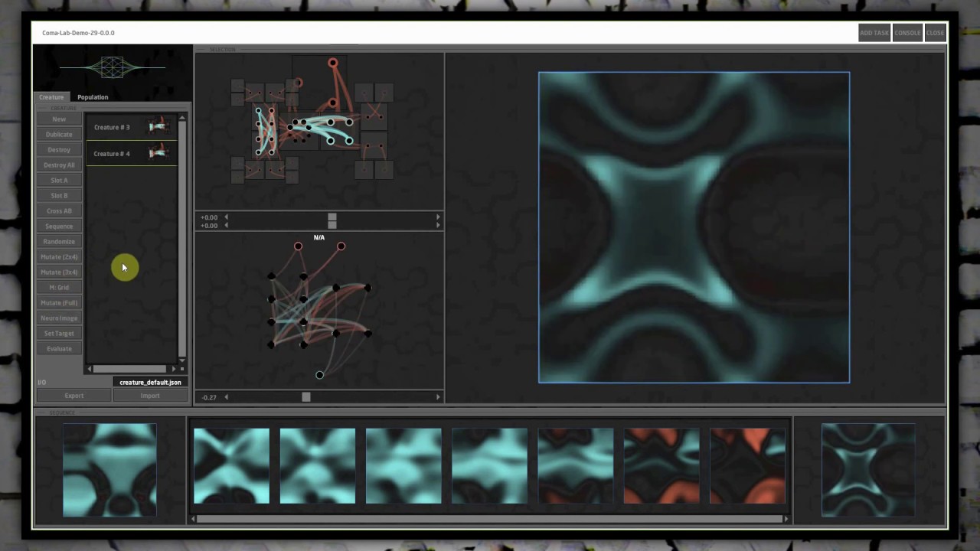
Task: Click right arrow of the -0.27 slider
Action: 438,397
